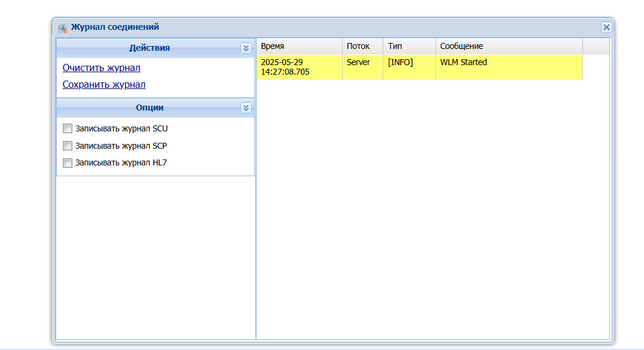Click the Опции panel header title
This screenshot has width=644, height=350.
tap(149, 108)
